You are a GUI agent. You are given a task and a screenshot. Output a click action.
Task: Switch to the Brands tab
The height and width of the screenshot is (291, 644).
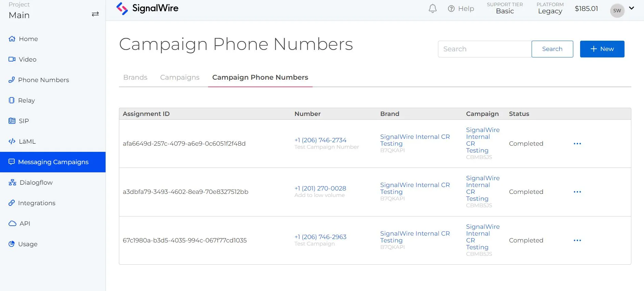point(135,78)
